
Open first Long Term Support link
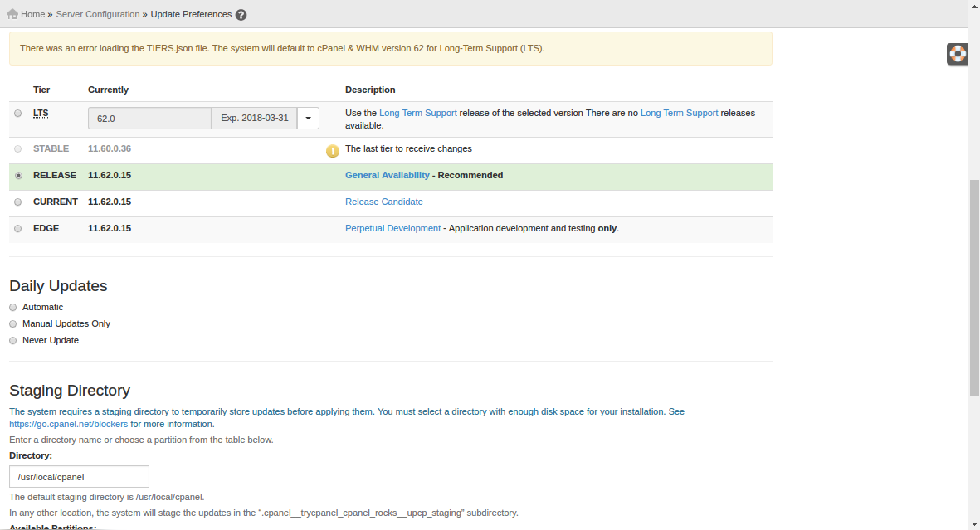[x=418, y=113]
